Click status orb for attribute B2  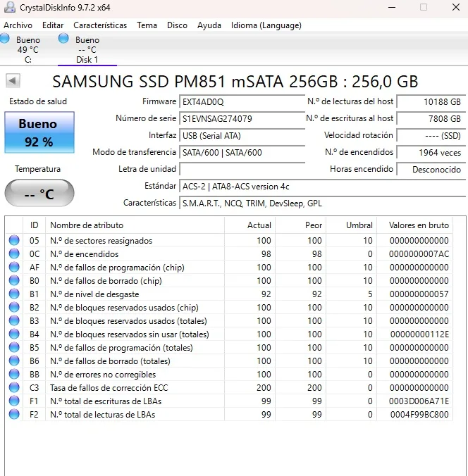(14, 307)
